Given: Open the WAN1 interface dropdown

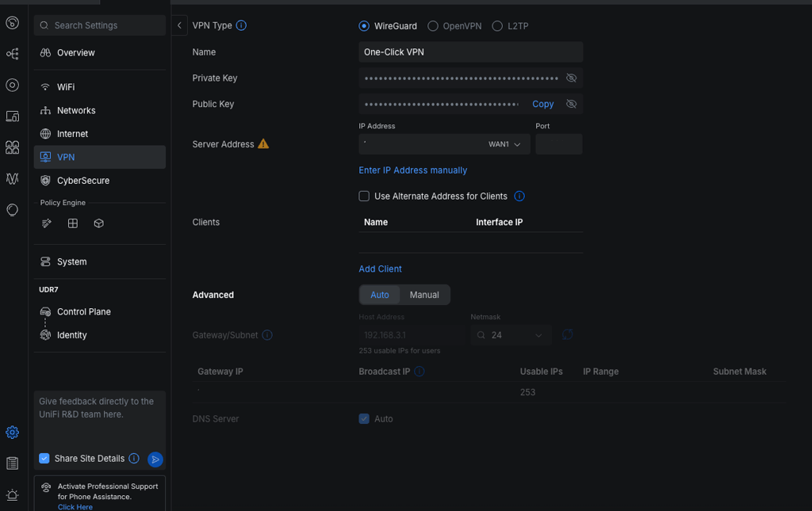Looking at the screenshot, I should (505, 144).
